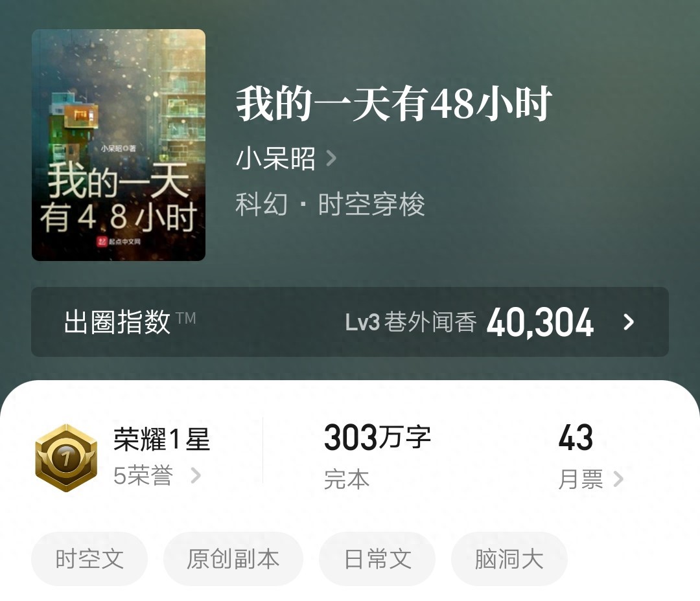Select the 时空文 tag
700x601 pixels.
89,559
